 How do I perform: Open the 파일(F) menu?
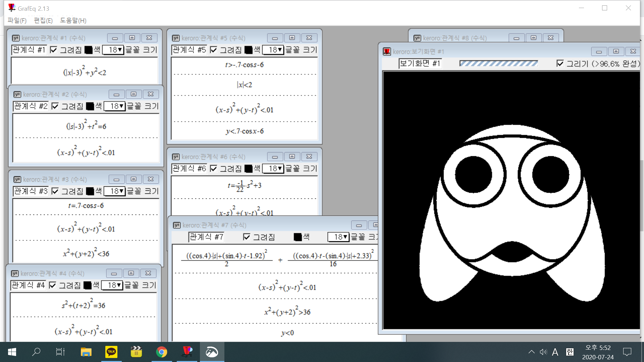(x=17, y=20)
